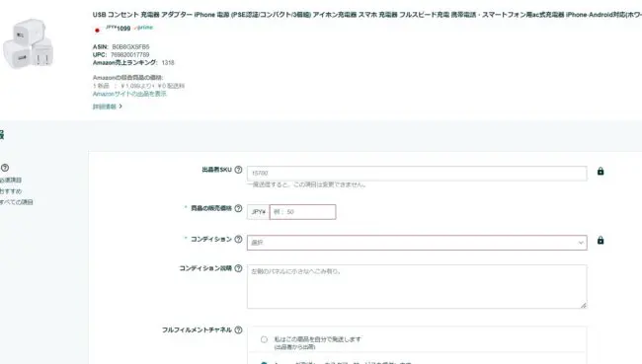Click ASIN value B0B8GXSFB5
This screenshot has width=642, height=364.
pos(130,46)
